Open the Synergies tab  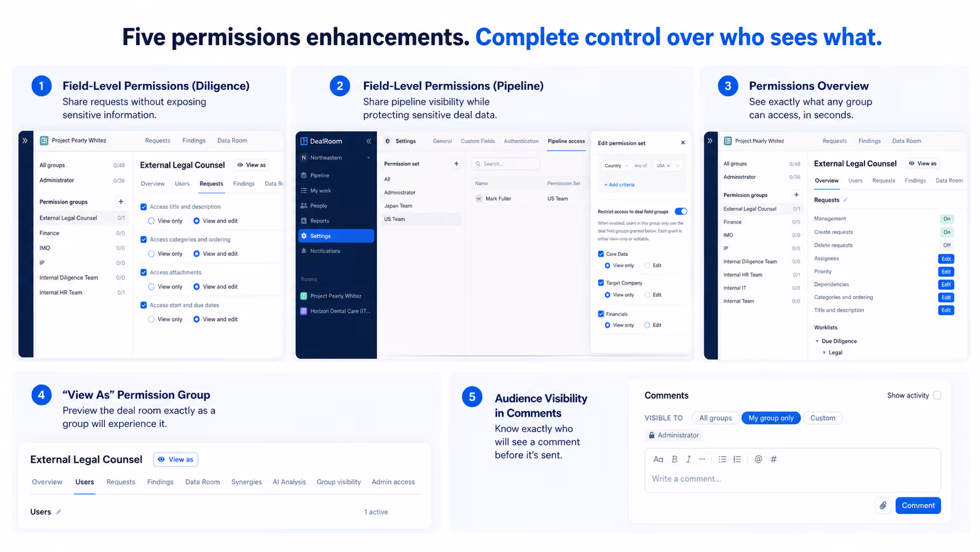246,482
